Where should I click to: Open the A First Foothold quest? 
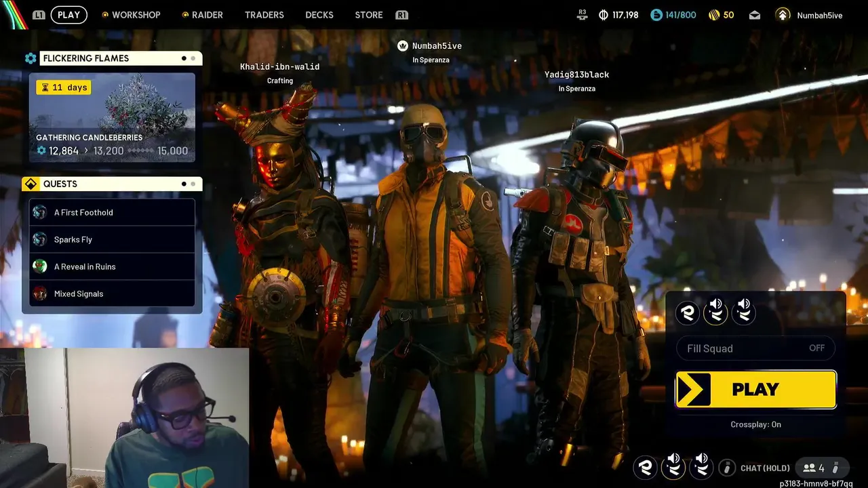click(x=112, y=212)
